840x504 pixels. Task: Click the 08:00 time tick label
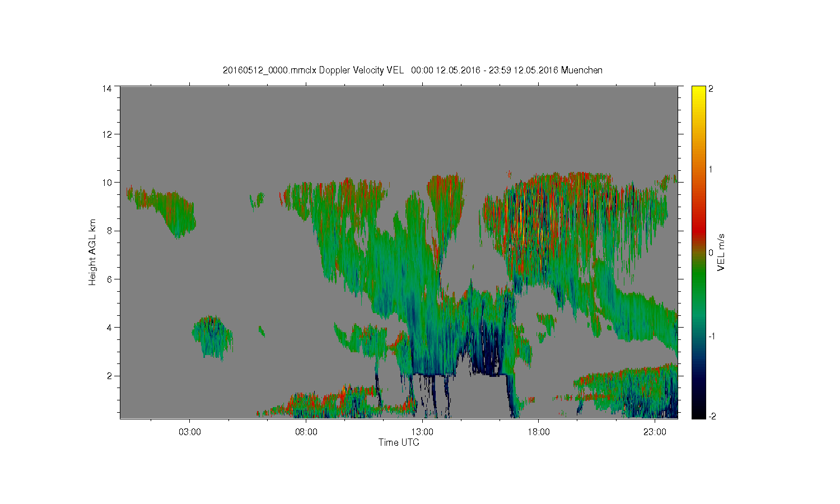(306, 432)
